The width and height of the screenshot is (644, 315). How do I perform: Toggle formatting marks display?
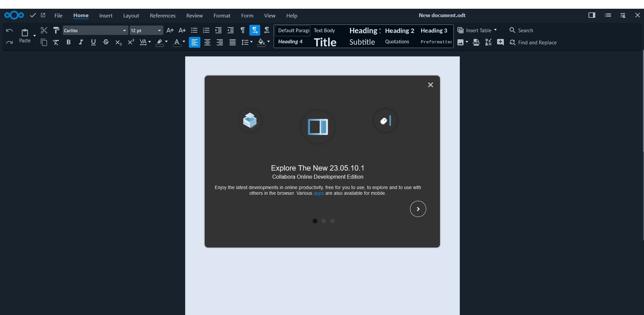pos(243,30)
